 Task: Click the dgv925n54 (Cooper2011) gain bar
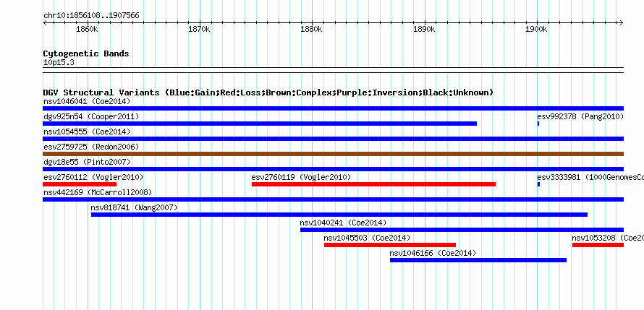click(x=260, y=124)
